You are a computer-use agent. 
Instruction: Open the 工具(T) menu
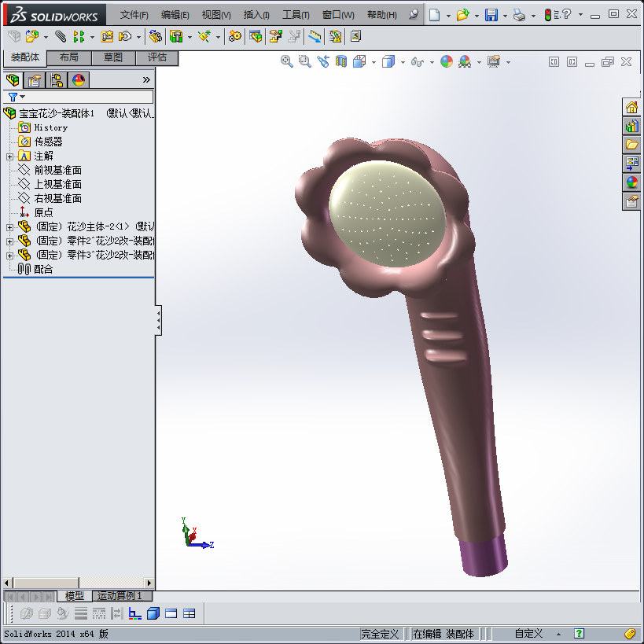point(296,15)
